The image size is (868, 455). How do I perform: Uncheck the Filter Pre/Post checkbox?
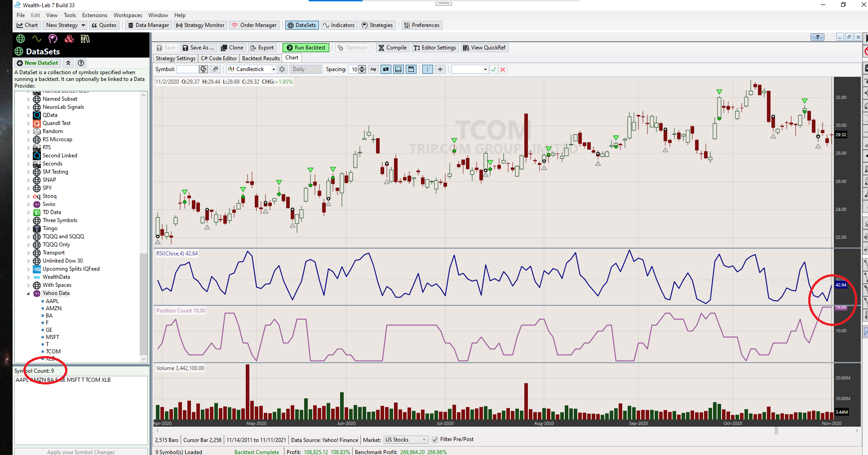point(435,440)
